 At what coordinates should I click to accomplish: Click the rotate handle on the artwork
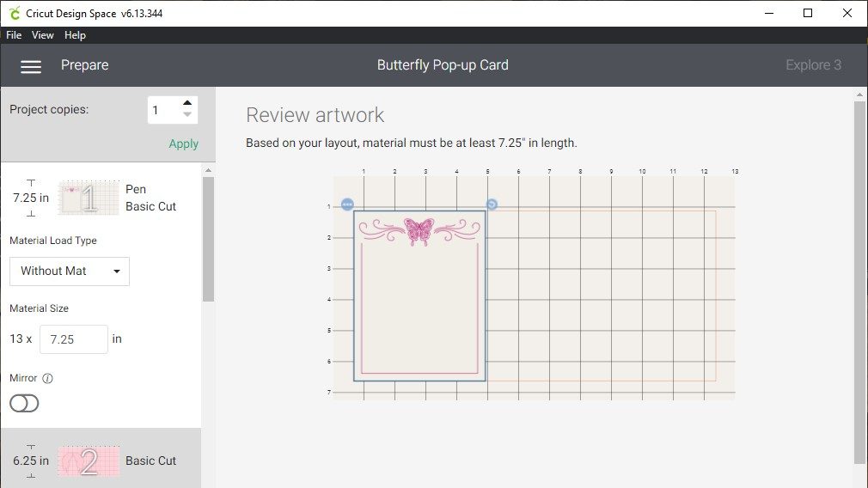(x=492, y=204)
